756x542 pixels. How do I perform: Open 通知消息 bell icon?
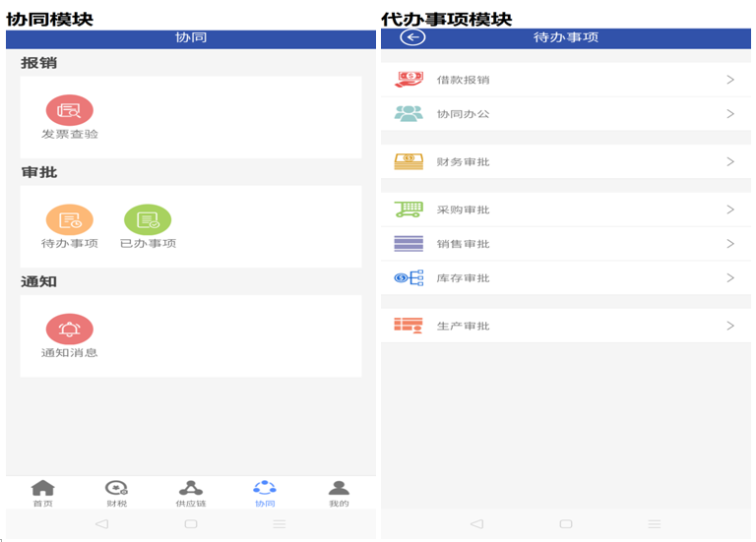click(x=69, y=329)
